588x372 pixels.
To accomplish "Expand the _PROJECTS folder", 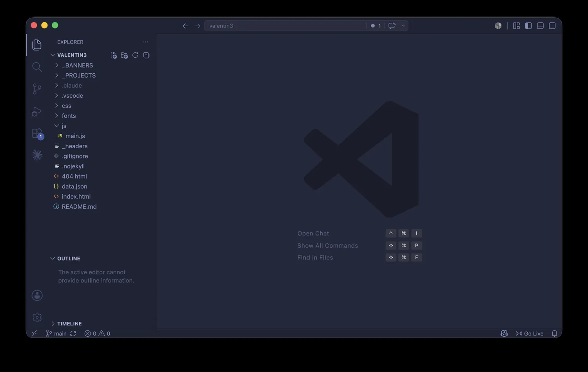I will [x=79, y=75].
